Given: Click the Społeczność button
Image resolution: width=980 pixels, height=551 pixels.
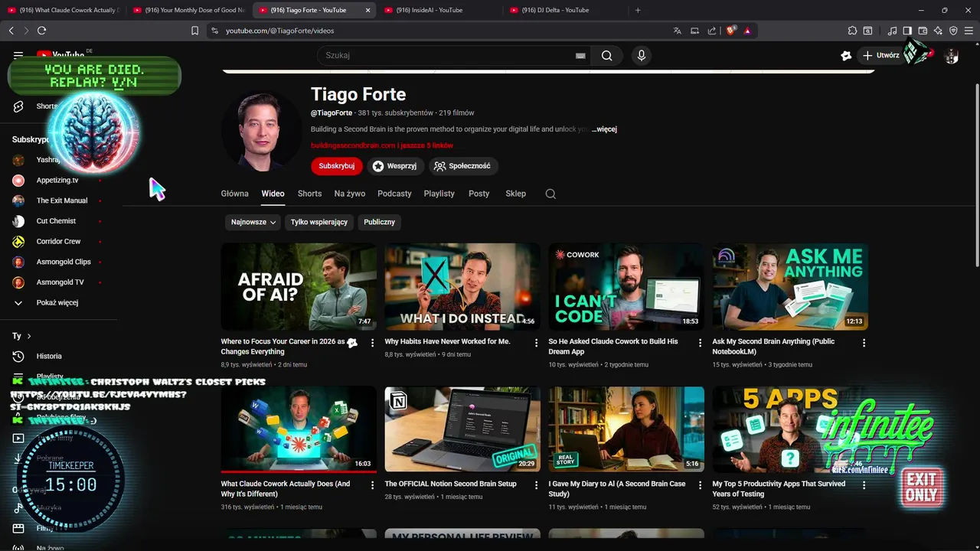Looking at the screenshot, I should point(462,166).
